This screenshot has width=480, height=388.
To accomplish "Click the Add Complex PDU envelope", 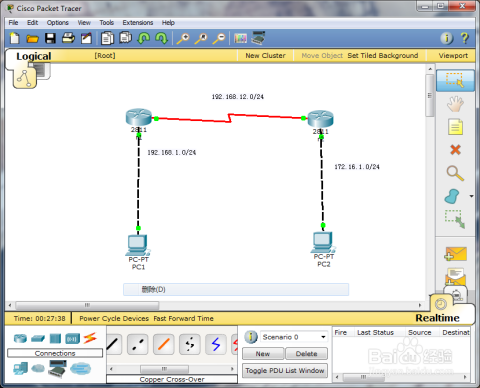I will tap(455, 276).
